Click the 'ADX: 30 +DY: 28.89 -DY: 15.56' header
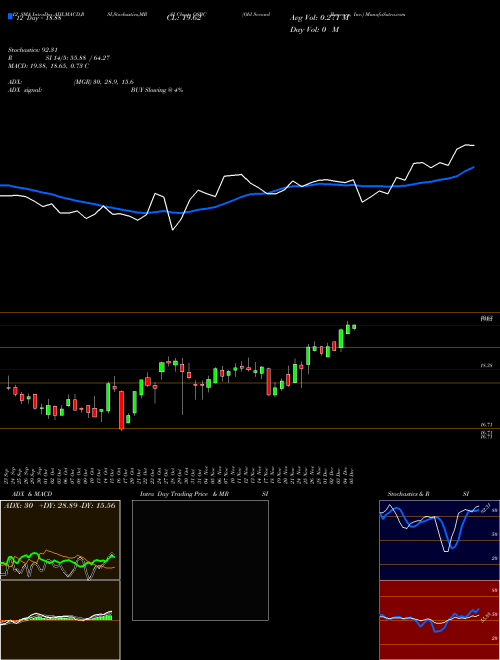Viewport: 500px width, 660px height. (60, 505)
